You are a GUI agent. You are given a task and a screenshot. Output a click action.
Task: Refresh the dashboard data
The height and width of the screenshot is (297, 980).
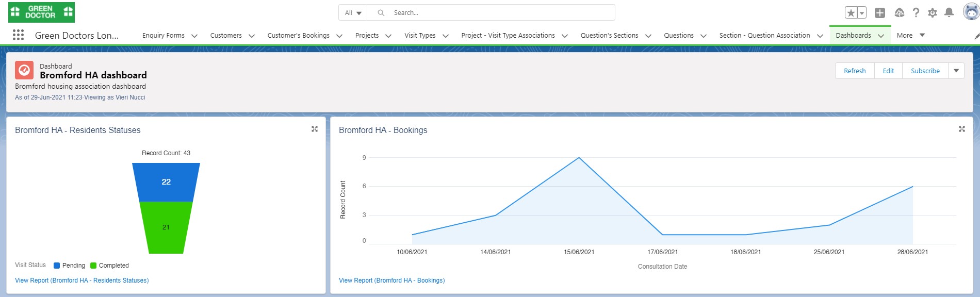[x=854, y=71]
